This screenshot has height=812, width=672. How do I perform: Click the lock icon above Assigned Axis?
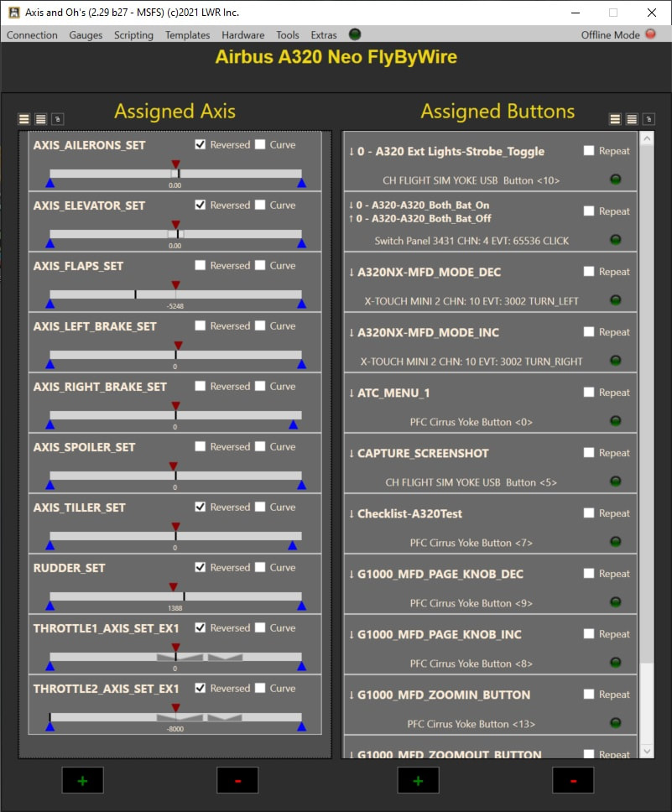pyautogui.click(x=56, y=119)
